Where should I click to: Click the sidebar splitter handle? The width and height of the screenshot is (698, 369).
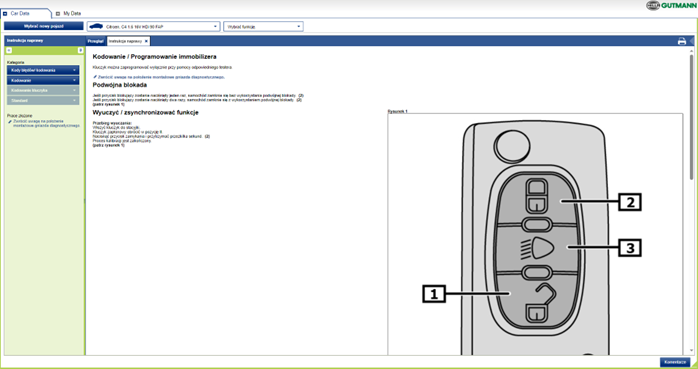point(85,200)
